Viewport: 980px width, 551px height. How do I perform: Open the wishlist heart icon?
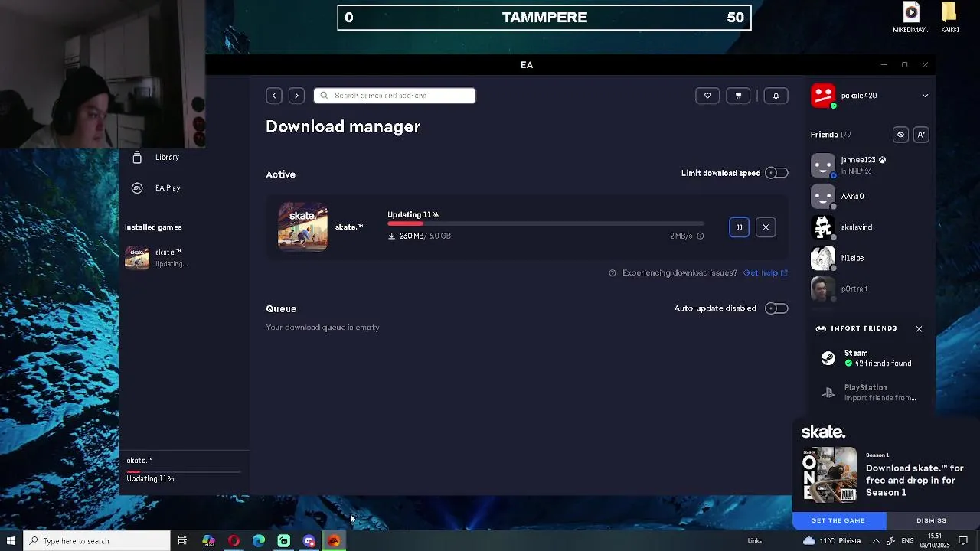click(x=707, y=96)
